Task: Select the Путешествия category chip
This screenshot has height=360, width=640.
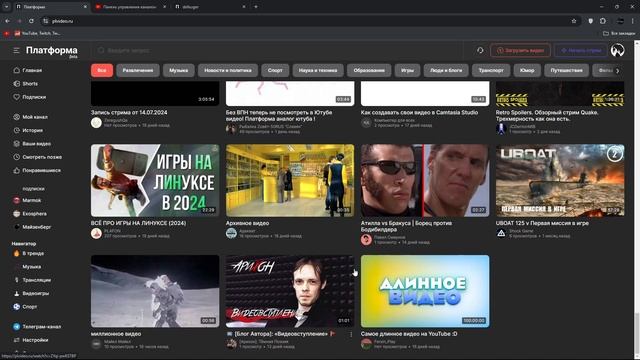Action: pyautogui.click(x=567, y=70)
